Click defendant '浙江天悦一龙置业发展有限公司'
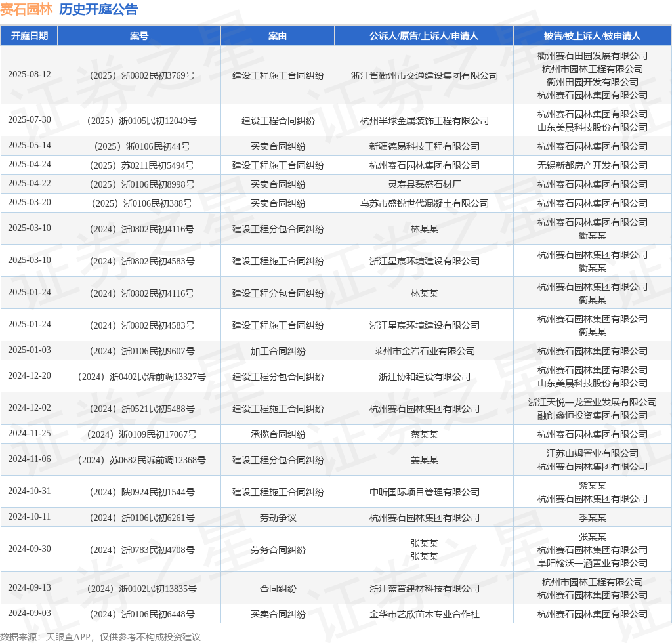Image resolution: width=672 pixels, height=643 pixels. (593, 402)
